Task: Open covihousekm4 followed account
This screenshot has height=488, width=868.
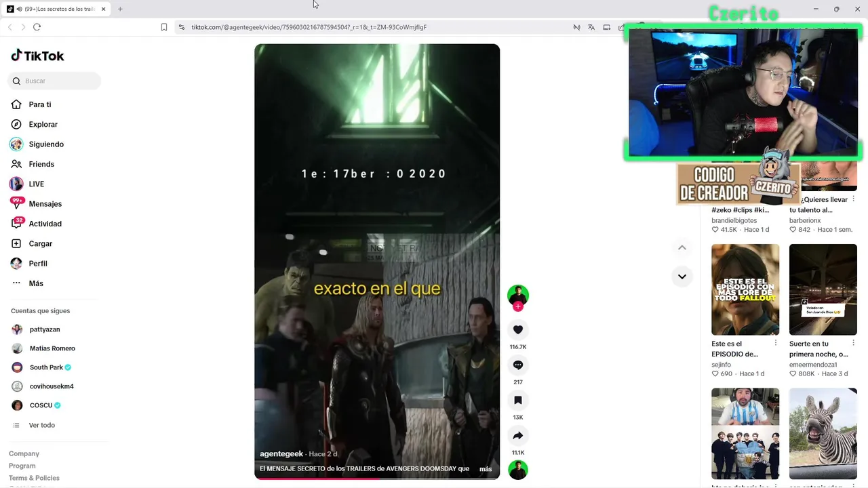Action: pos(52,386)
